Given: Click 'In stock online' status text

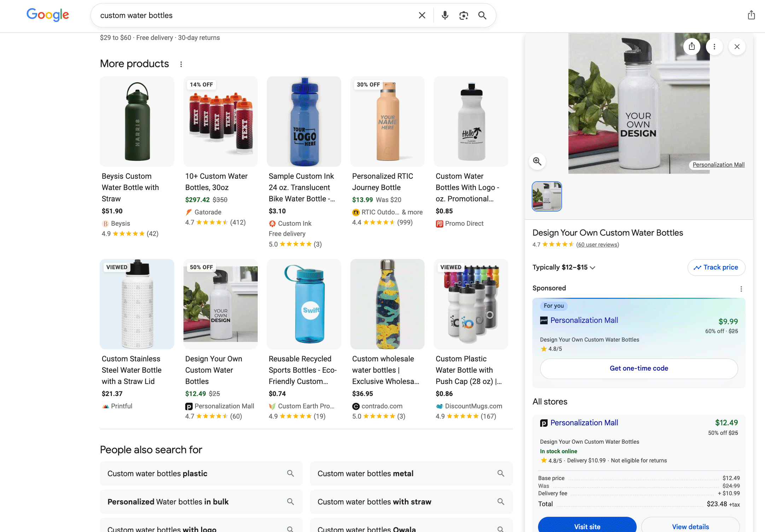Looking at the screenshot, I should (x=559, y=451).
